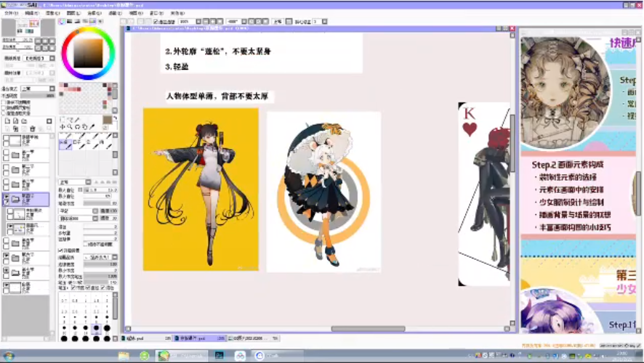This screenshot has height=363, width=644.
Task: Click Undo in the top toolbar
Action: 124,21
